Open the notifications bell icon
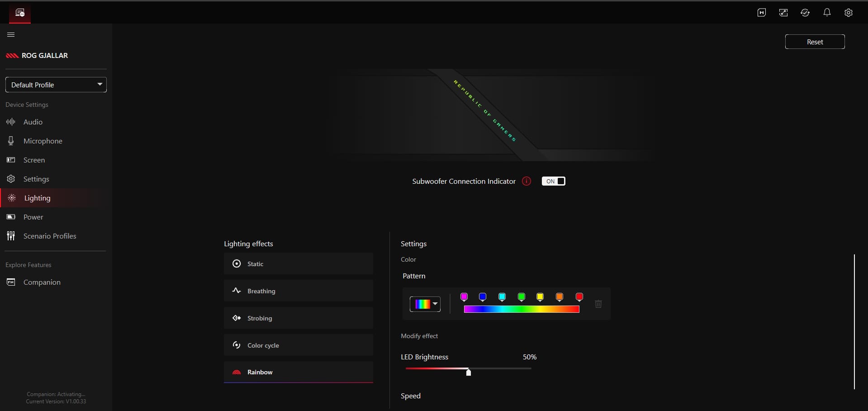This screenshot has width=868, height=411. (827, 13)
